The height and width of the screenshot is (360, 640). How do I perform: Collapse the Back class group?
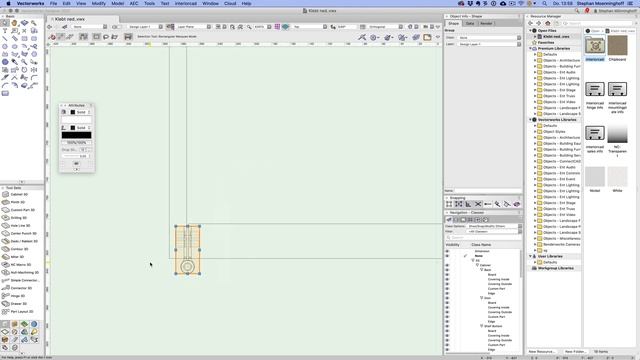click(x=481, y=270)
